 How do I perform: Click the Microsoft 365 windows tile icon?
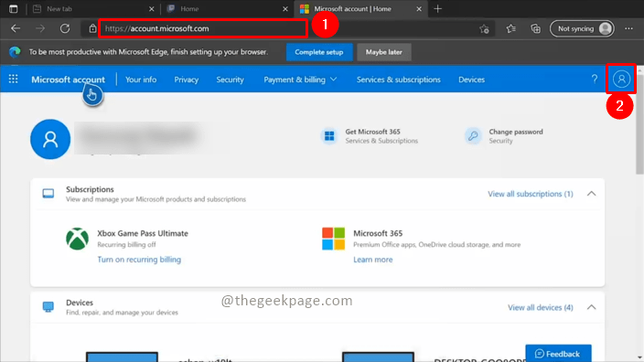point(329,136)
